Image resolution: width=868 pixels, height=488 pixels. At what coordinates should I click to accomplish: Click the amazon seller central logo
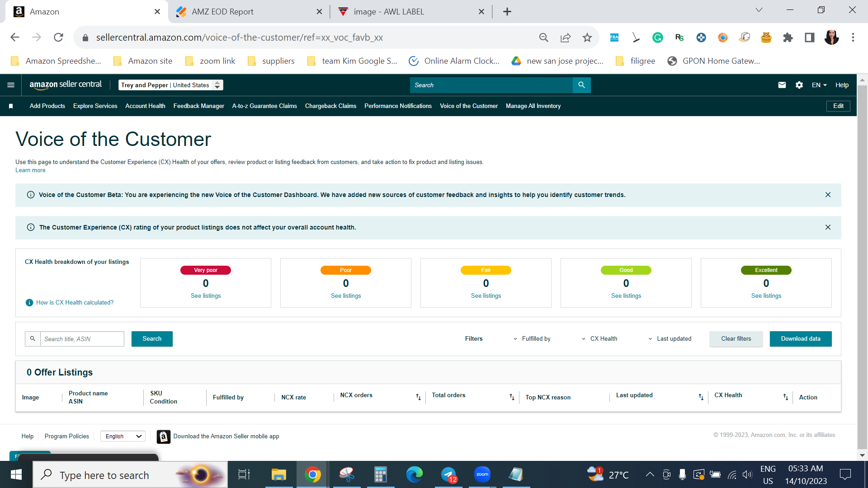pos(66,85)
